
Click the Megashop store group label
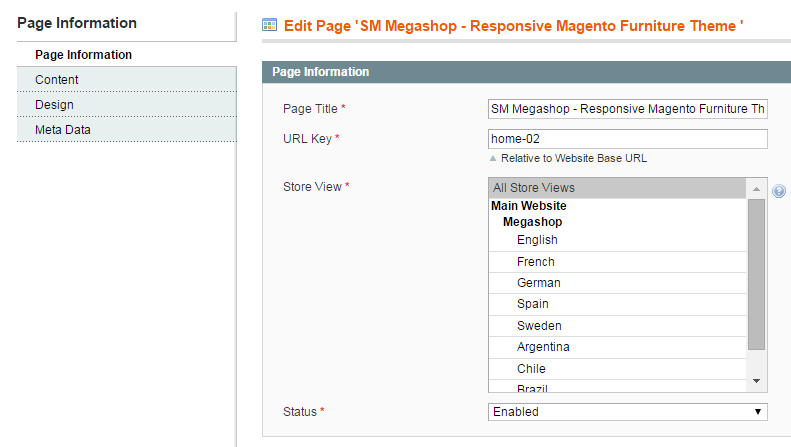pyautogui.click(x=532, y=222)
